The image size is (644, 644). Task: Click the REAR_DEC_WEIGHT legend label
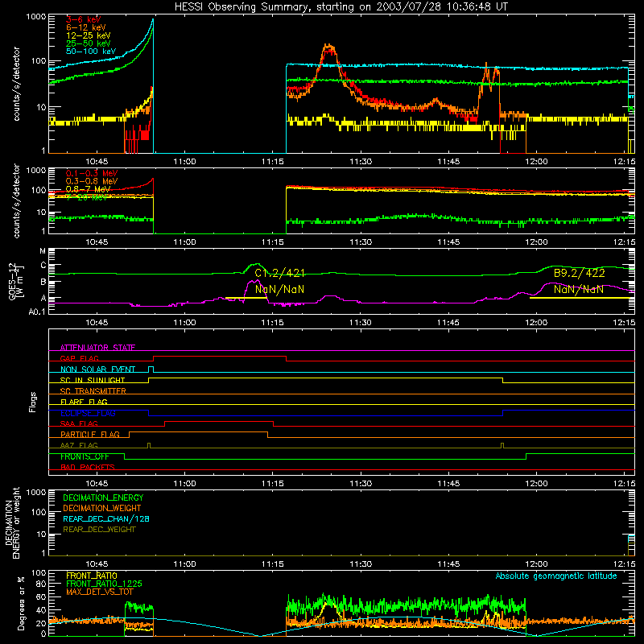[x=99, y=530]
